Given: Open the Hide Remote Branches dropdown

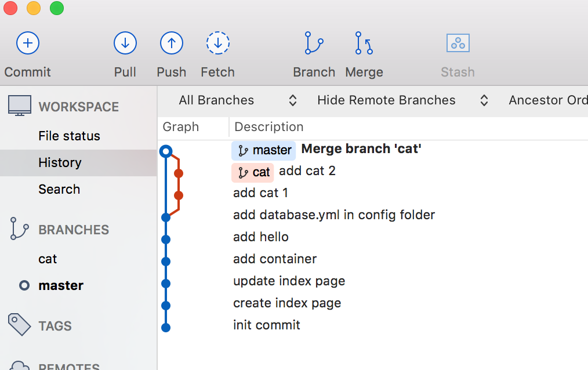Looking at the screenshot, I should [x=386, y=100].
